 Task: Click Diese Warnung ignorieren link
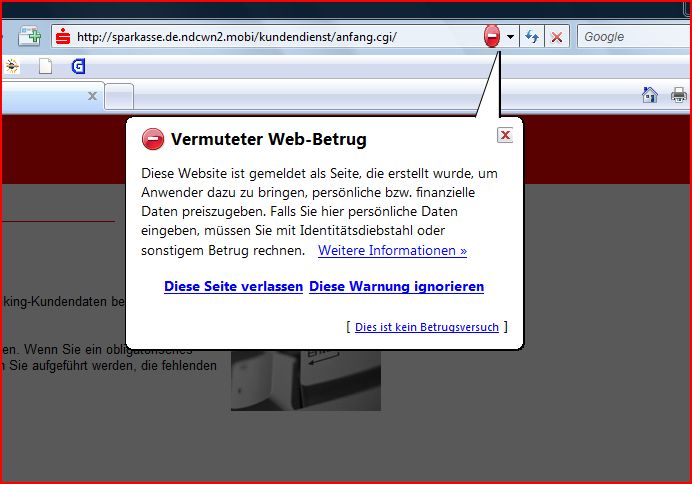(396, 286)
